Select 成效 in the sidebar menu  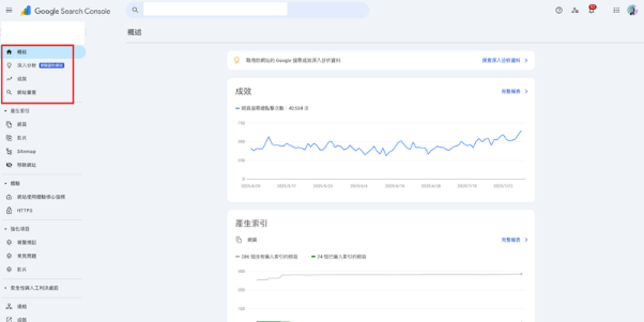[21, 79]
